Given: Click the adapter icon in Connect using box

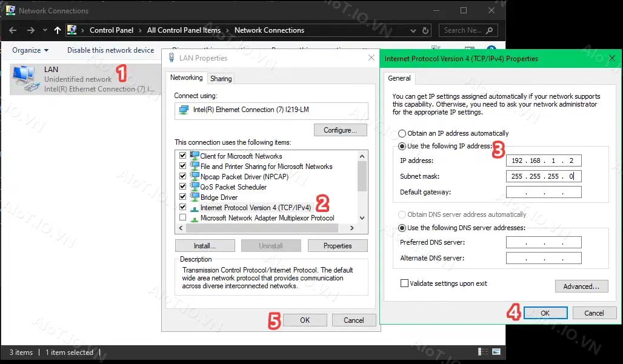Looking at the screenshot, I should coord(184,110).
